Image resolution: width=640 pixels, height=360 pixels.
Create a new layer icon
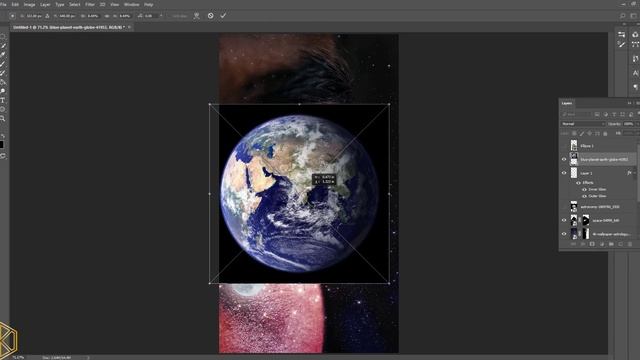coord(620,244)
